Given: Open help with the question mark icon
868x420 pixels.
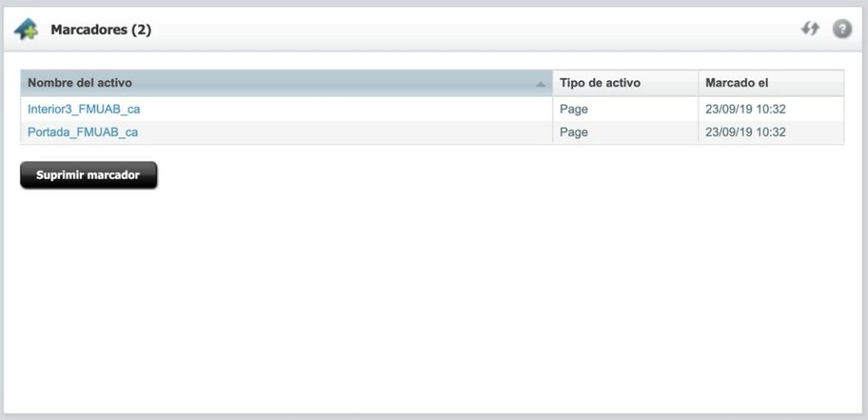Looking at the screenshot, I should (841, 29).
